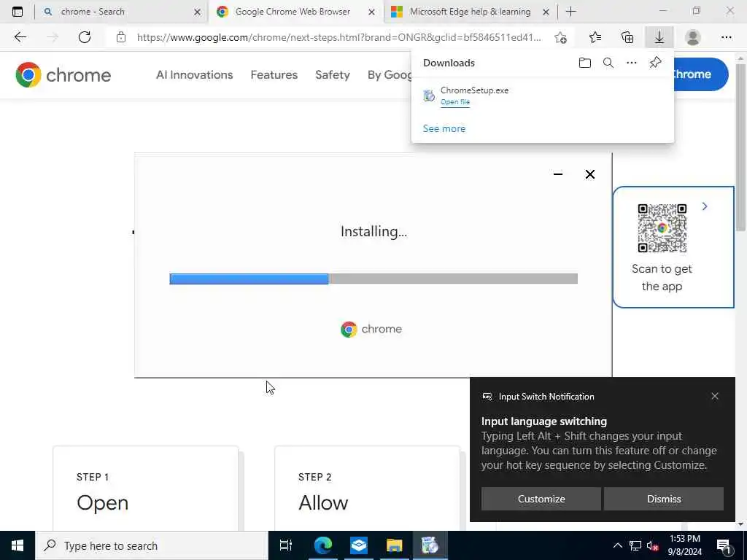The width and height of the screenshot is (747, 560).
Task: Open Edge Settings and more menu
Action: (726, 37)
